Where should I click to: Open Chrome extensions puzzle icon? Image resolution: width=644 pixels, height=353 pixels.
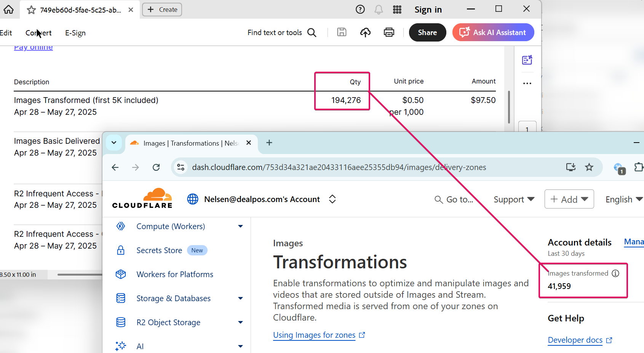(639, 167)
